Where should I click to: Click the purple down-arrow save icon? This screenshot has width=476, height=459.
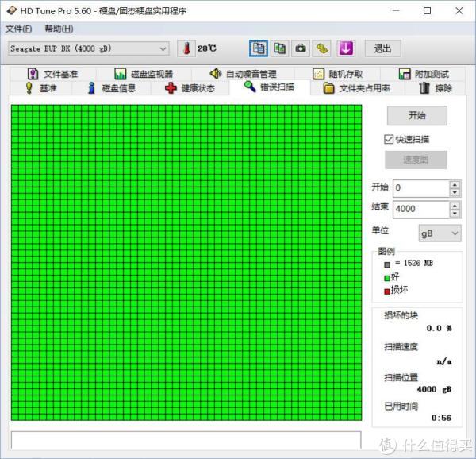click(346, 48)
